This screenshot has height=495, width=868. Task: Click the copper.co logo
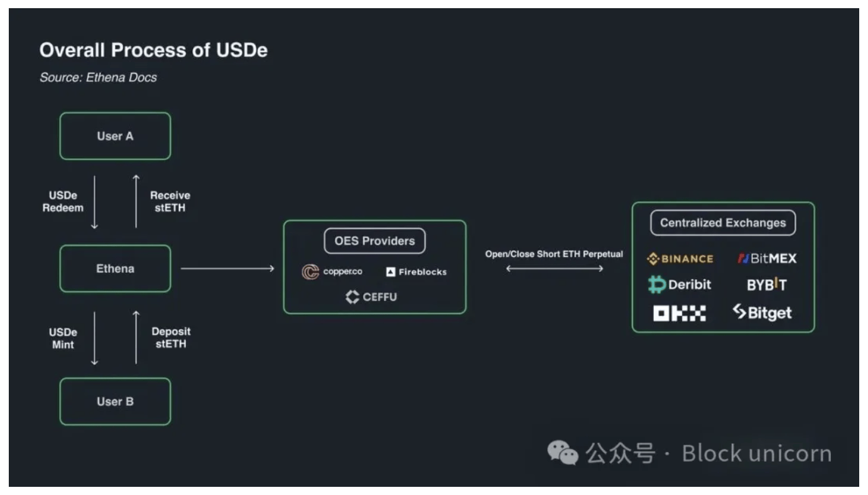pos(332,272)
